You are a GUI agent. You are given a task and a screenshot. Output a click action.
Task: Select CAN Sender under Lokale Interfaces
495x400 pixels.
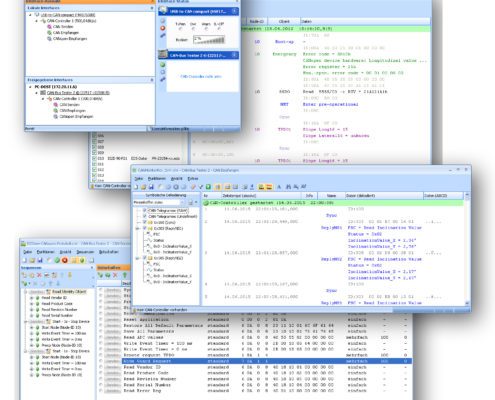click(63, 27)
